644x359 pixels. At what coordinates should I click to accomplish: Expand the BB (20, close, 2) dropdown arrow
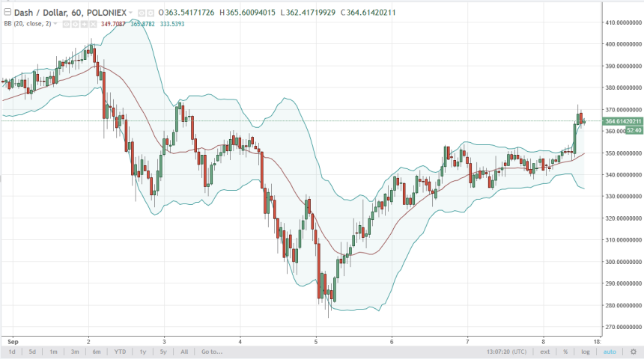55,24
